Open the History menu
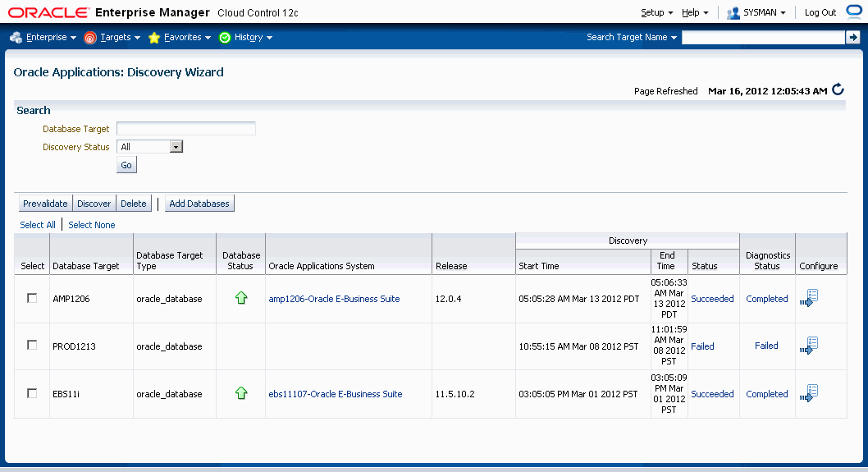 click(x=253, y=37)
